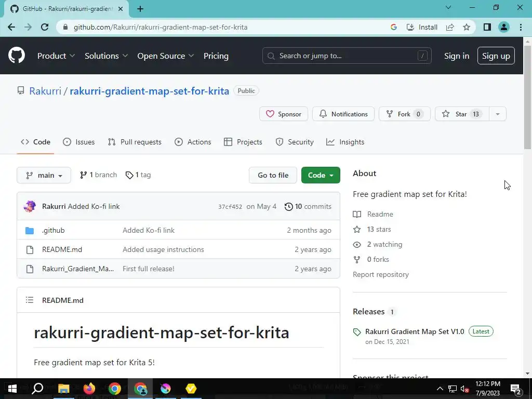Click Go to file button
Viewport: 532px width, 399px height.
point(273,175)
